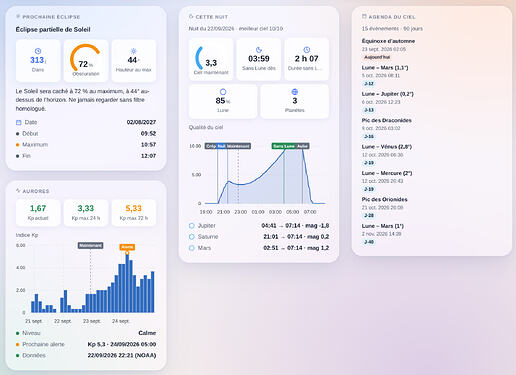Click the orange dot beside Prochaine alerte

tap(17, 344)
